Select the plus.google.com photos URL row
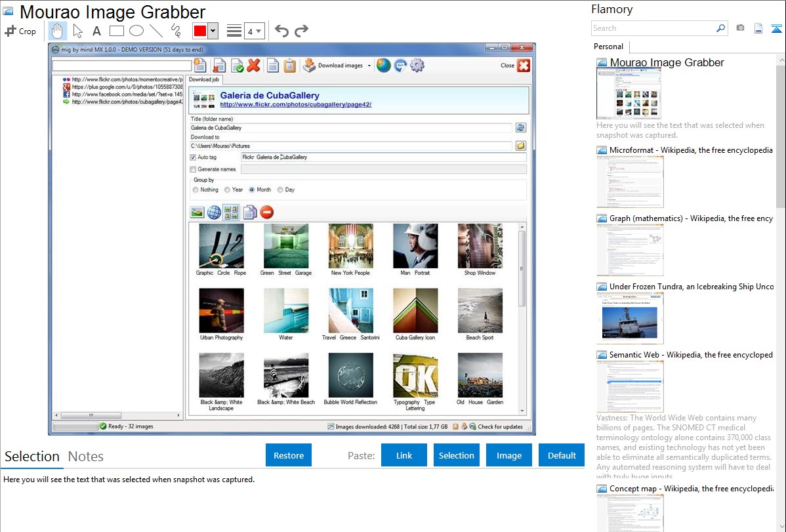Screen dimensions: 786x532 point(122,87)
